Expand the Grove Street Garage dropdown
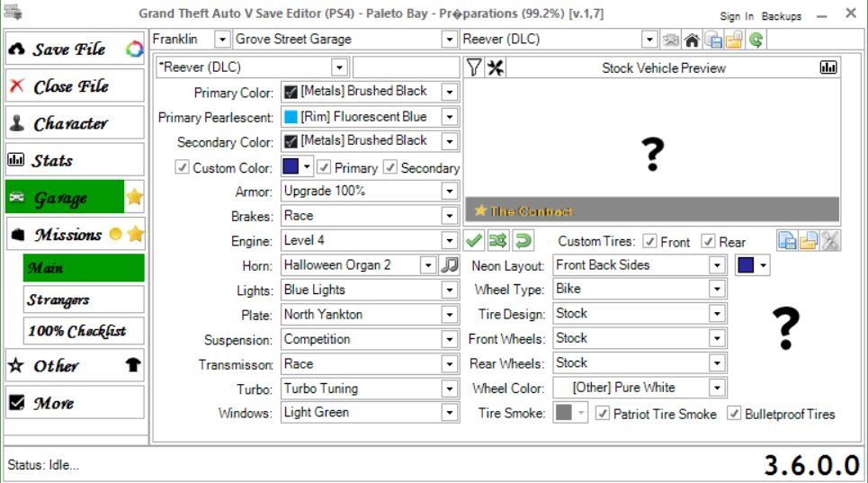 coord(449,40)
